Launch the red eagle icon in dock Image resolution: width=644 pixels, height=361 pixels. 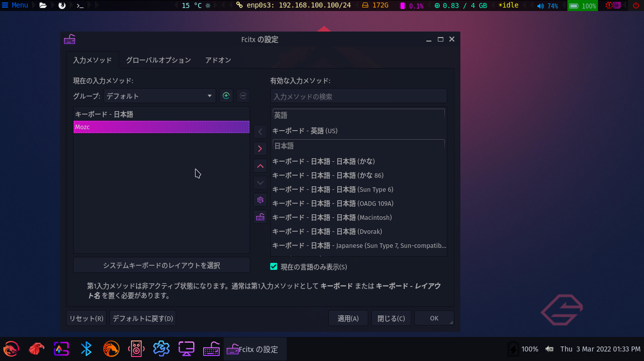click(36, 348)
